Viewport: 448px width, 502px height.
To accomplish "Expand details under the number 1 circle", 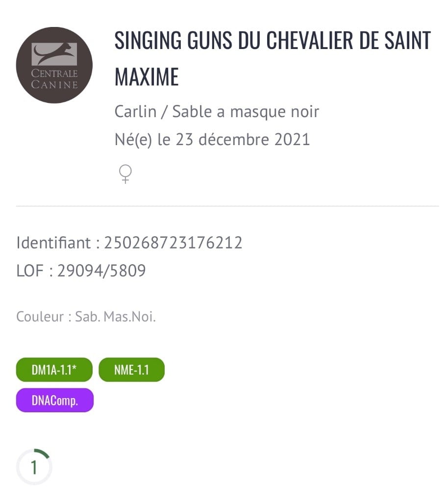I will (34, 467).
